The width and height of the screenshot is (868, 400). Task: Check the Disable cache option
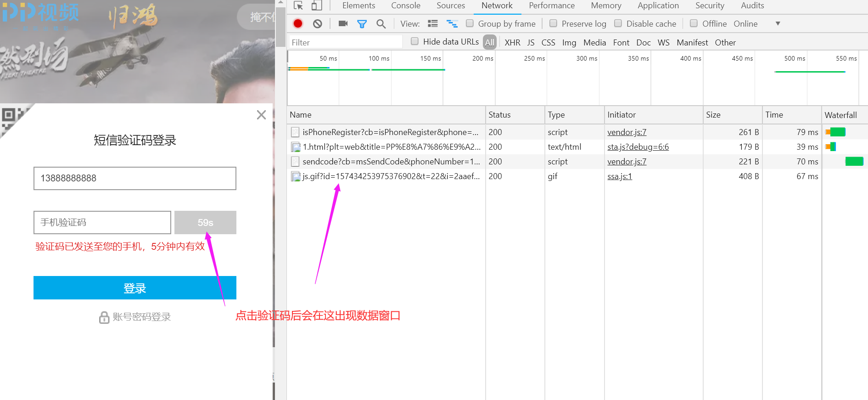(x=618, y=23)
